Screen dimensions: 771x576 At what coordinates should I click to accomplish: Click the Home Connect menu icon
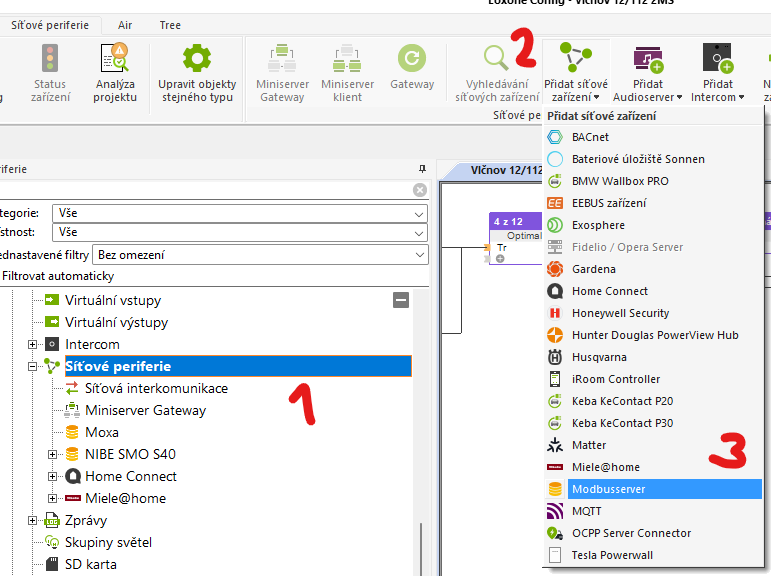tap(555, 291)
